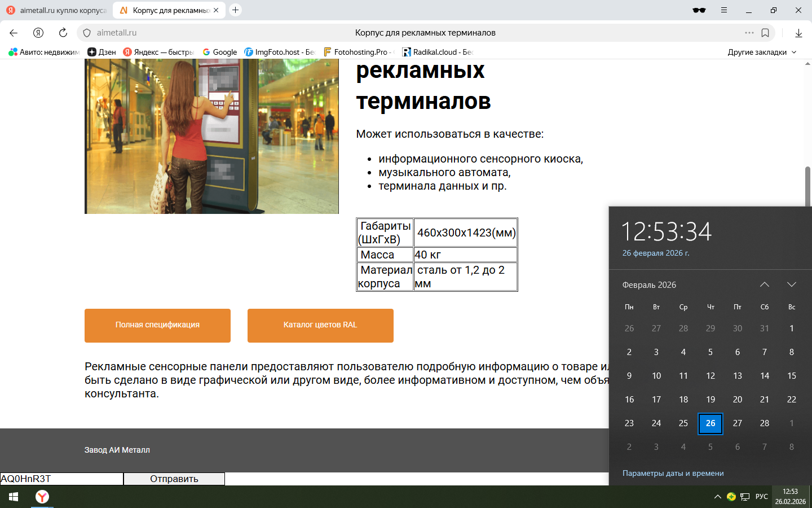The image size is (812, 508).
Task: Click the incognito mask icon
Action: (699, 10)
